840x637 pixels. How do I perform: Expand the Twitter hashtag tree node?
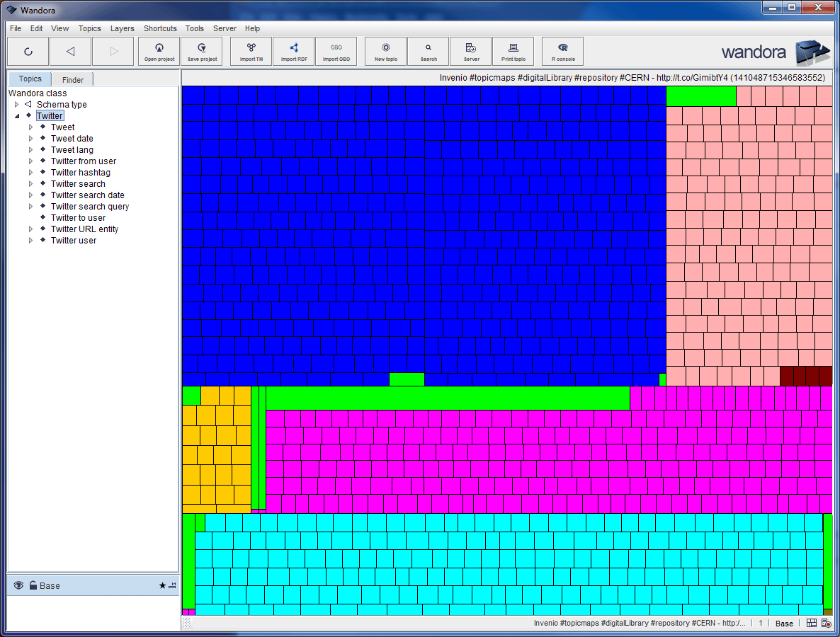pos(31,173)
